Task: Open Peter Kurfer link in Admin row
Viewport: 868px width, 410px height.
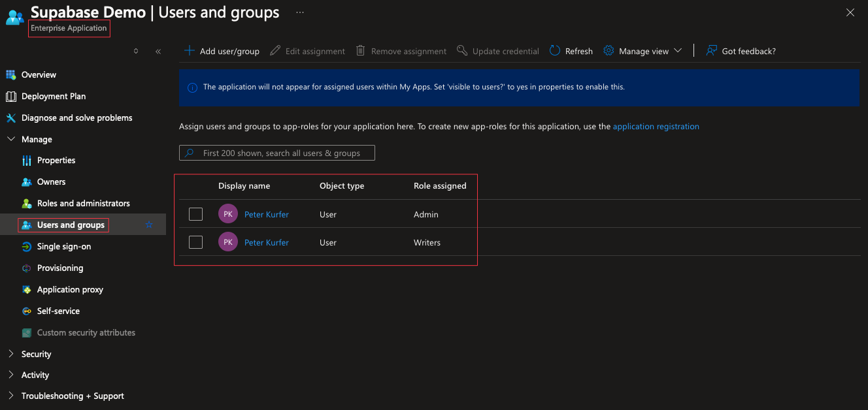Action: (x=267, y=214)
